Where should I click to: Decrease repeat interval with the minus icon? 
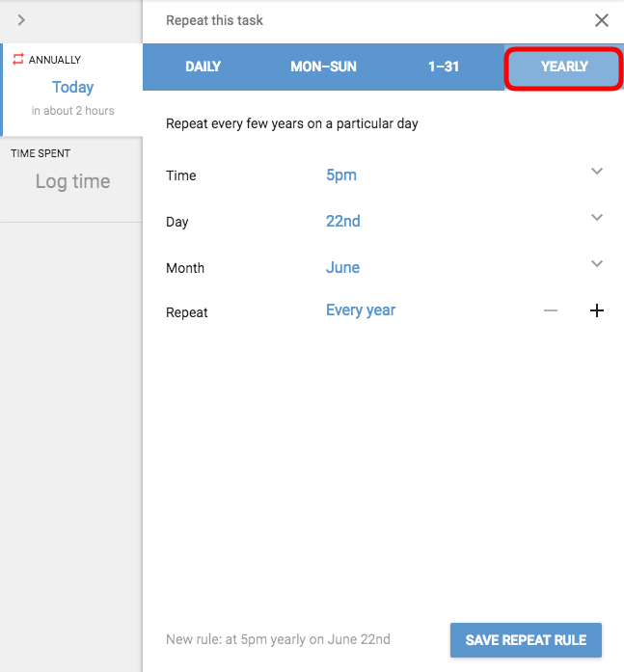(551, 310)
